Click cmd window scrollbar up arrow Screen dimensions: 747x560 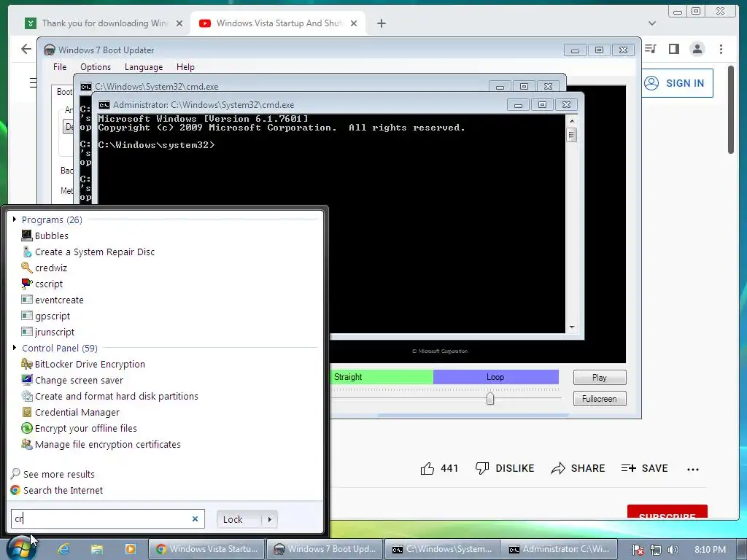pos(572,121)
